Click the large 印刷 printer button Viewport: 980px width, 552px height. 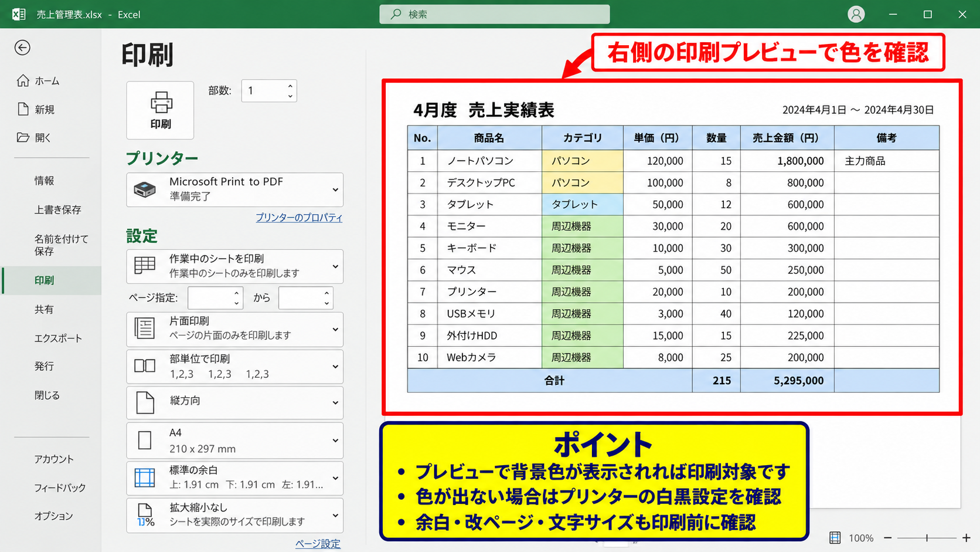click(160, 110)
